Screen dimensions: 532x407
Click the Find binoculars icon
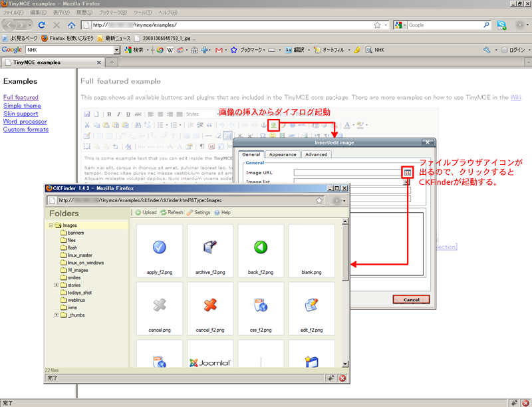[138, 125]
